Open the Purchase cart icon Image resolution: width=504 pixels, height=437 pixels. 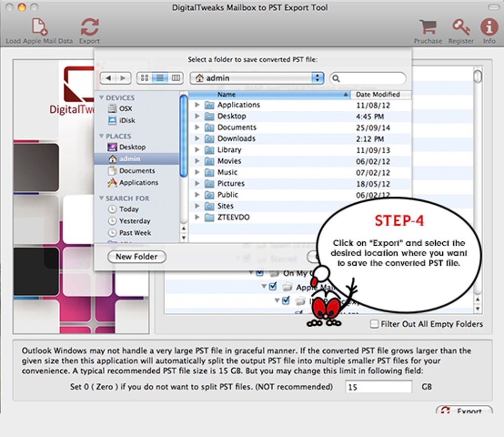[x=428, y=27]
